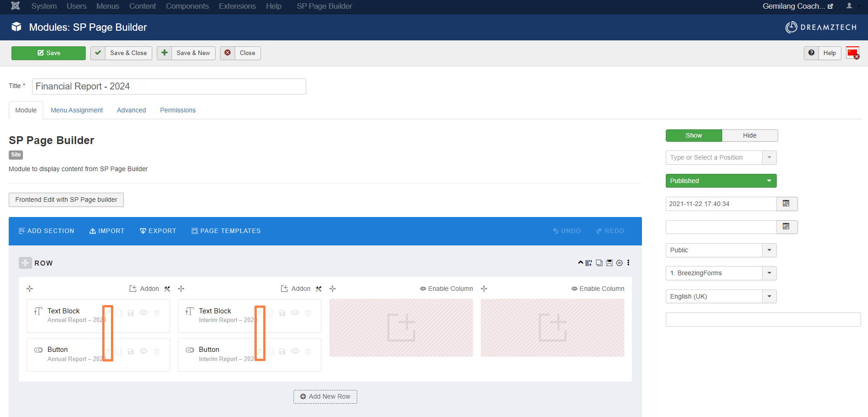Delete the Interim Report Text Block addon

308,313
